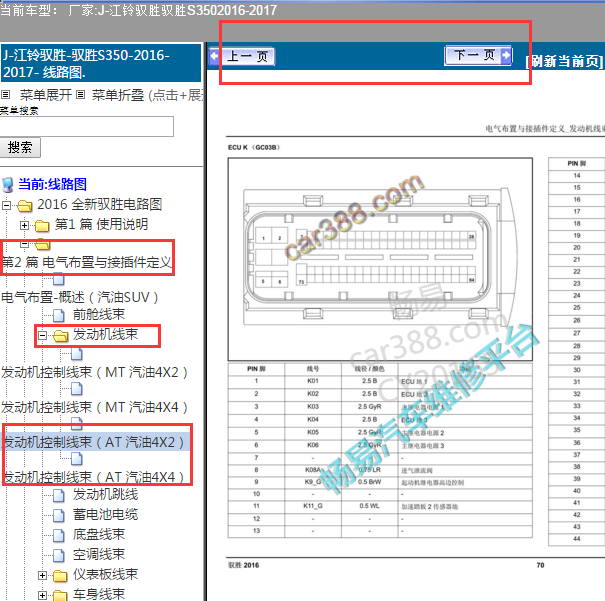The height and width of the screenshot is (601, 605).
Task: Open 前舱线束 page
Action: pos(99,314)
